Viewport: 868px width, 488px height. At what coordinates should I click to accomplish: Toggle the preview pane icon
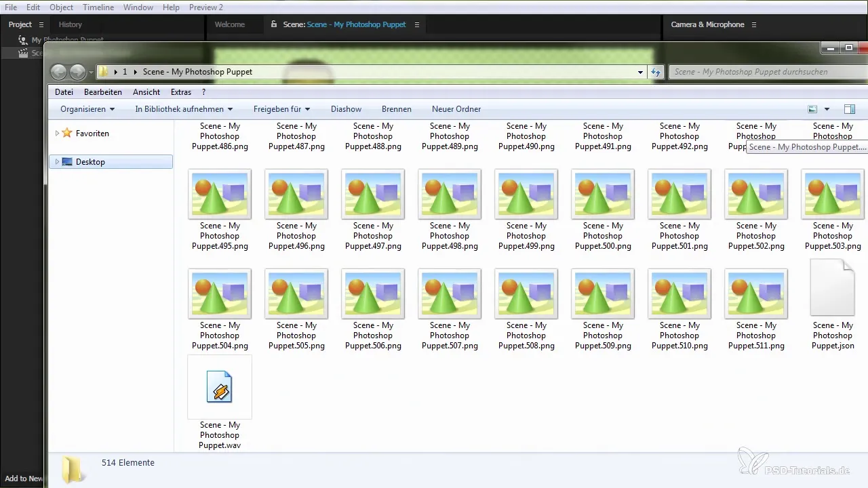click(x=850, y=109)
